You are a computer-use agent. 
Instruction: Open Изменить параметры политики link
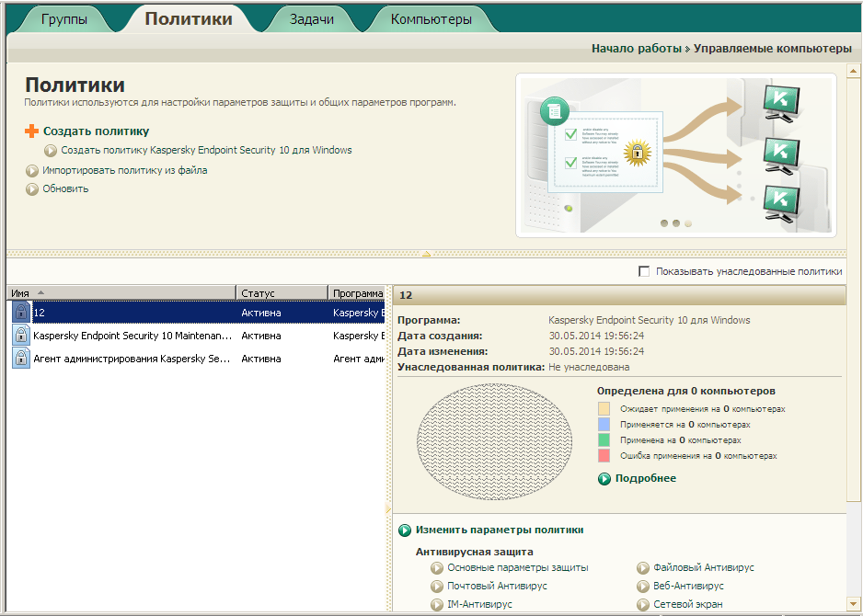click(500, 530)
